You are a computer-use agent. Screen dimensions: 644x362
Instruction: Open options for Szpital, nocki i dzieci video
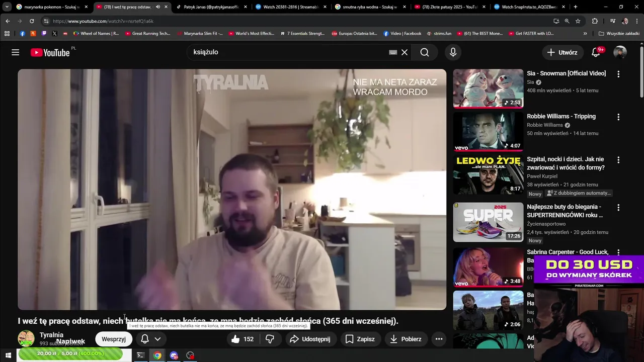(618, 160)
